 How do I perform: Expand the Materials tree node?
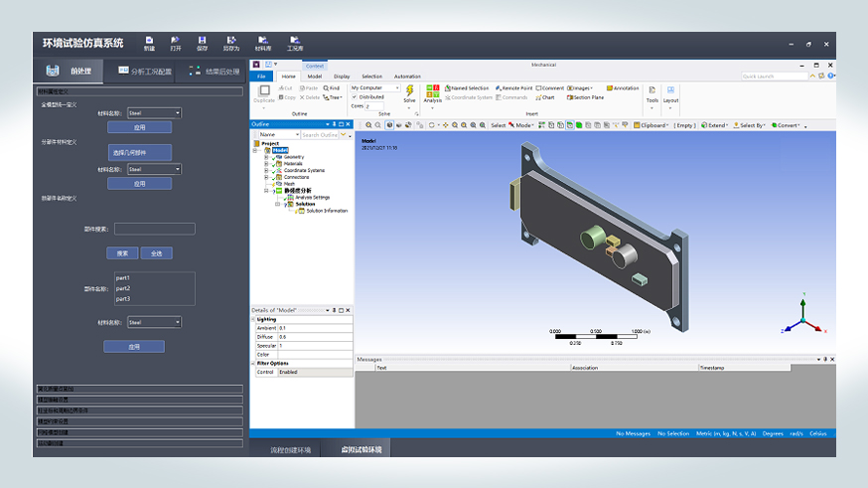tap(266, 164)
